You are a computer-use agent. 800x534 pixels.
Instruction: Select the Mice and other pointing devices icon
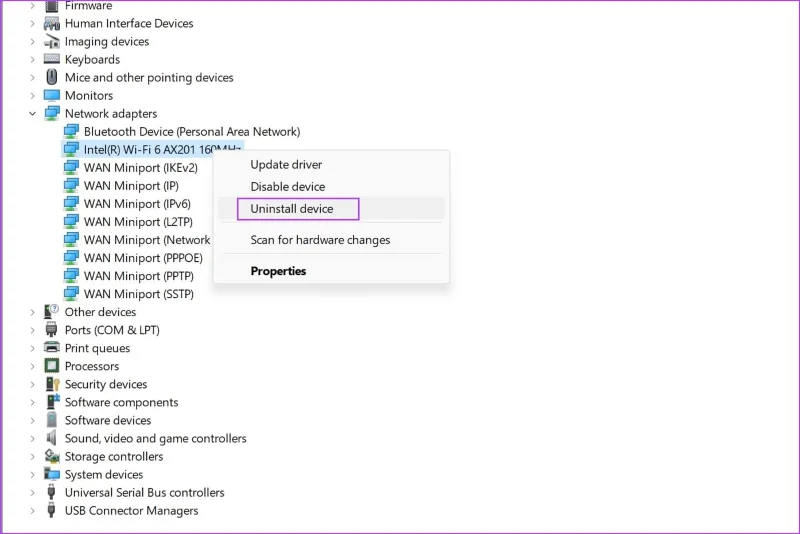[52, 77]
